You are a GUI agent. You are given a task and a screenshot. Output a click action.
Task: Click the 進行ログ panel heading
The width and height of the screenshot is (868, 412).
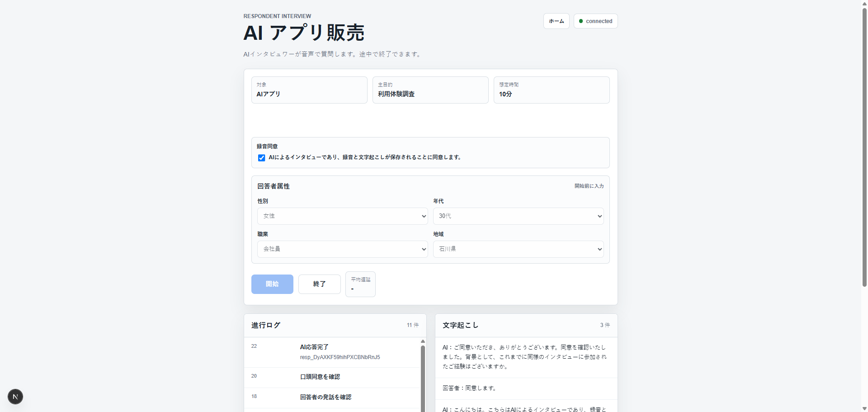(266, 325)
